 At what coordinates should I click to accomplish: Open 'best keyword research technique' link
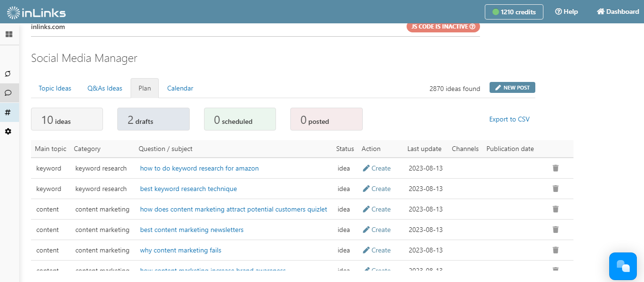tap(188, 189)
